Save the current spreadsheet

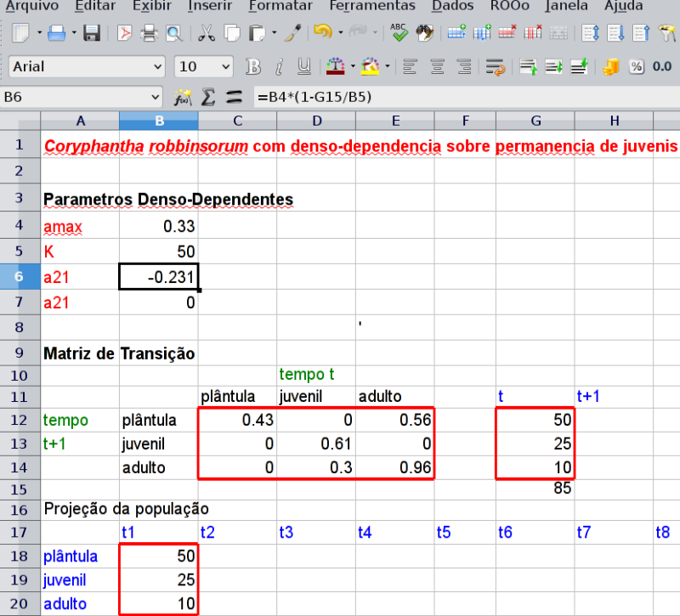coord(91,31)
